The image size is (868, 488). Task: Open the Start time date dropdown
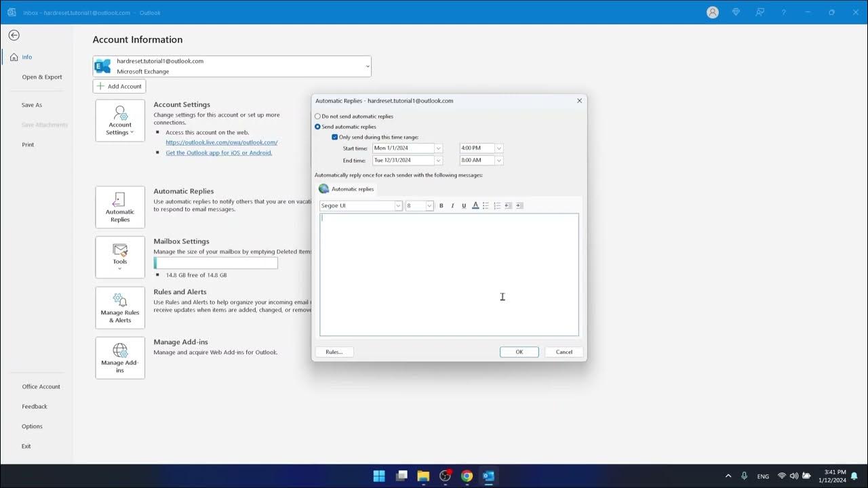coord(438,148)
